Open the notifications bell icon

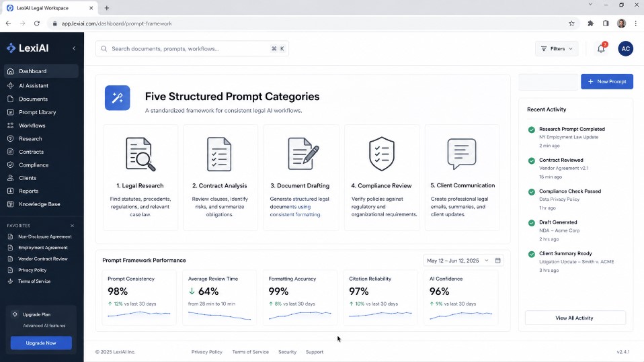601,48
